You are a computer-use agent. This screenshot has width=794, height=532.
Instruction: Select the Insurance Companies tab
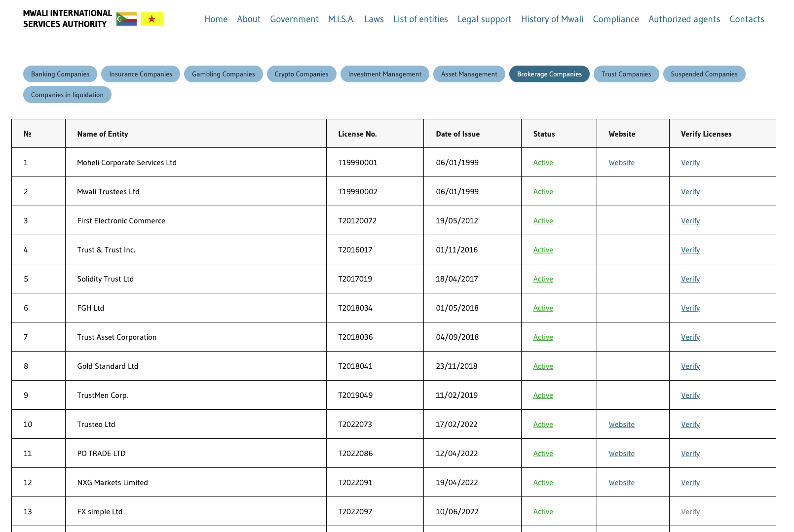coord(141,74)
